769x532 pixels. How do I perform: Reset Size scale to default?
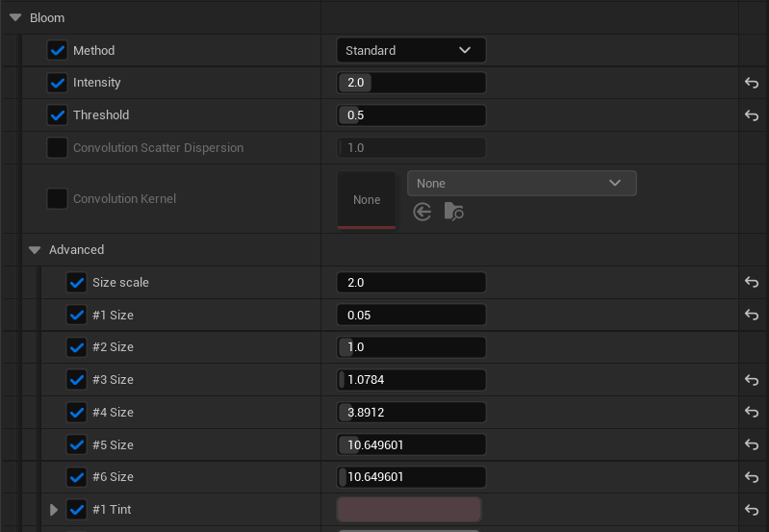coord(752,282)
